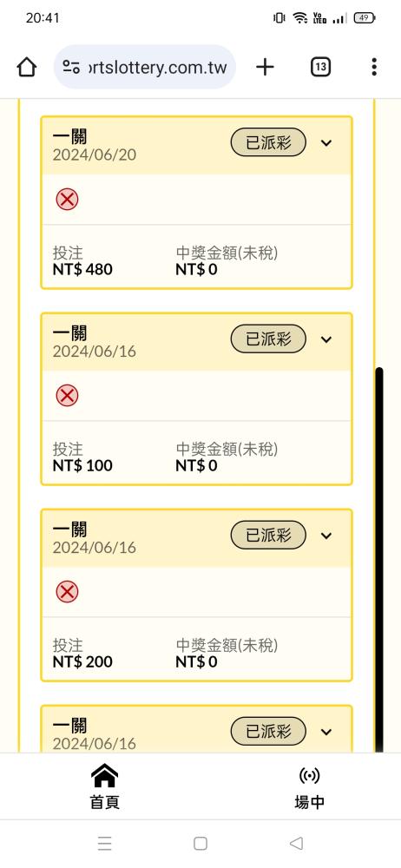Screen dimensions: 401x868
Task: Tap red X icon on NT$ 100 bet
Action: pos(67,395)
